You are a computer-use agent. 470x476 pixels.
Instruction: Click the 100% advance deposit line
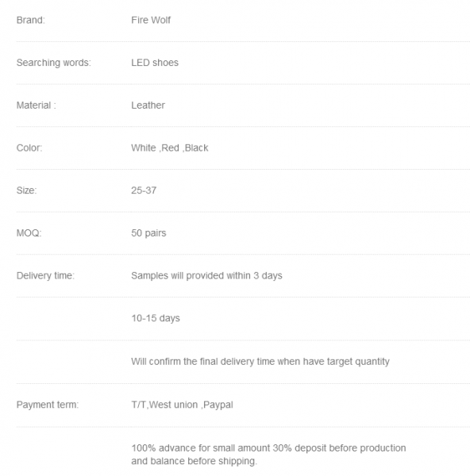[x=268, y=448]
